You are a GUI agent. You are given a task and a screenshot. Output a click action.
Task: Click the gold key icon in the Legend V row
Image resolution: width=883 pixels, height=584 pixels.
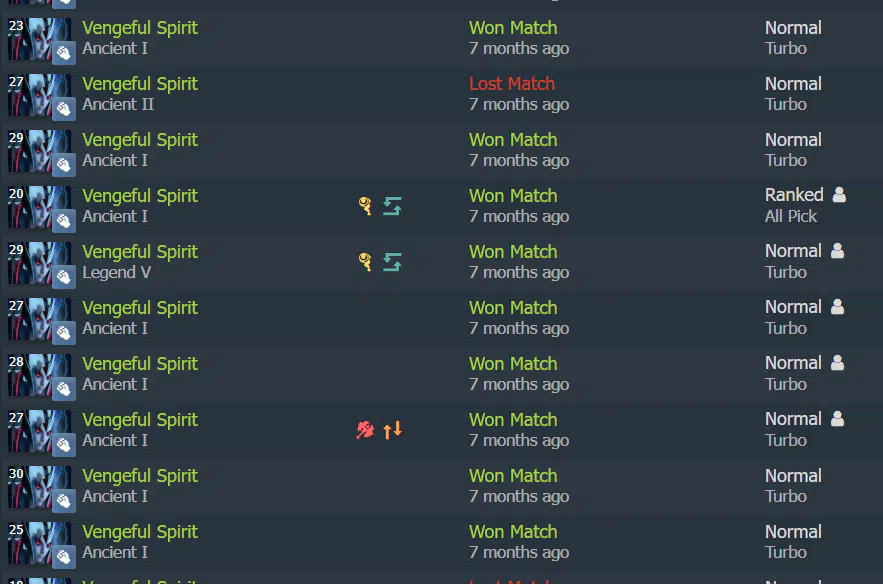(365, 262)
